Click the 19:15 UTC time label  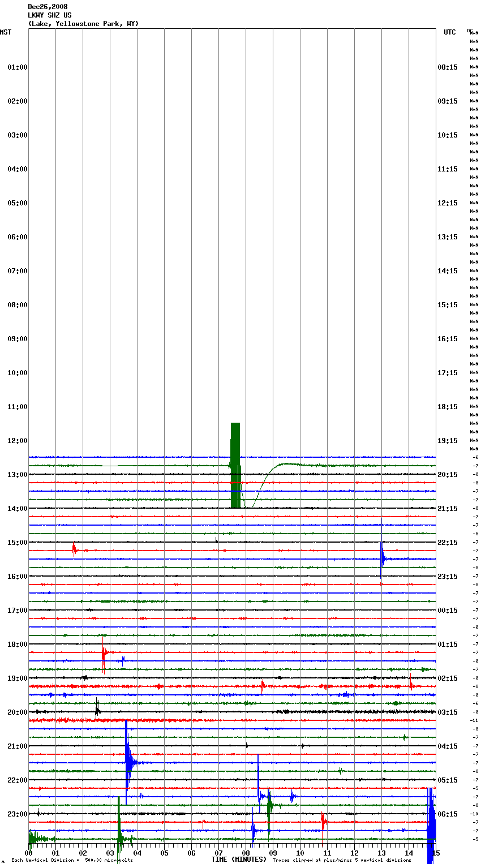448,441
